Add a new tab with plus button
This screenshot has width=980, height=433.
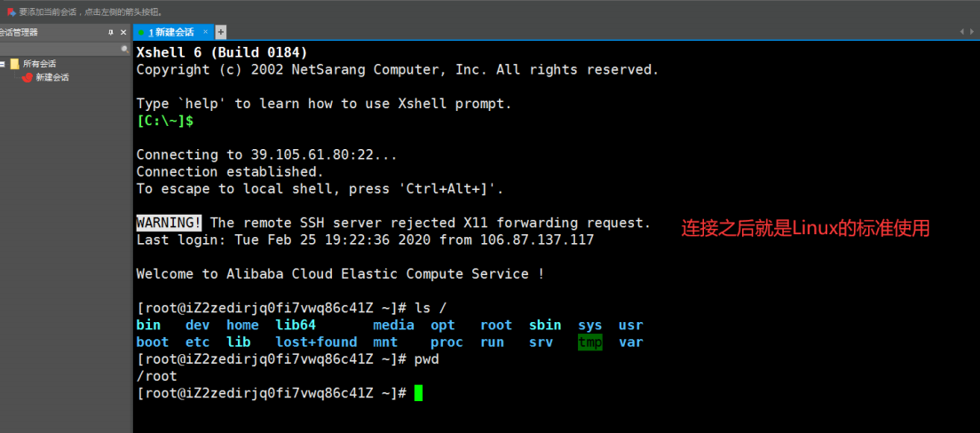(221, 32)
